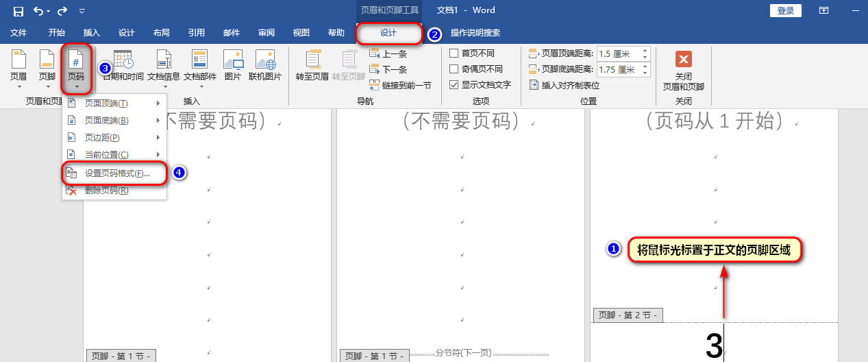Click the Save icon in title bar
Screen dimensions: 868x362
18,11
